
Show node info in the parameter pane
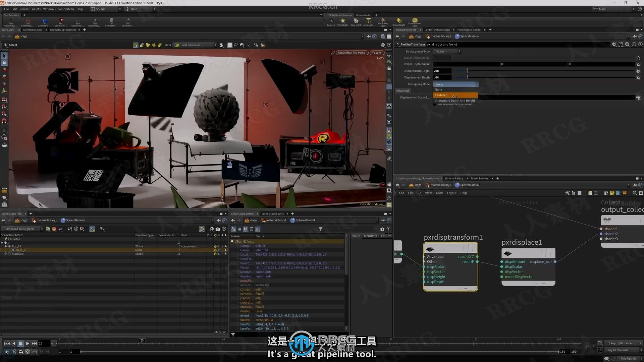tap(634, 44)
